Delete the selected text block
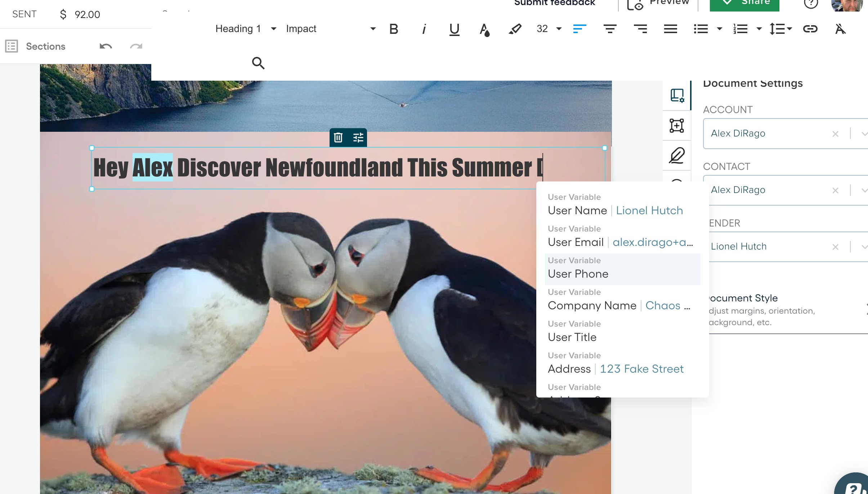 tap(338, 138)
